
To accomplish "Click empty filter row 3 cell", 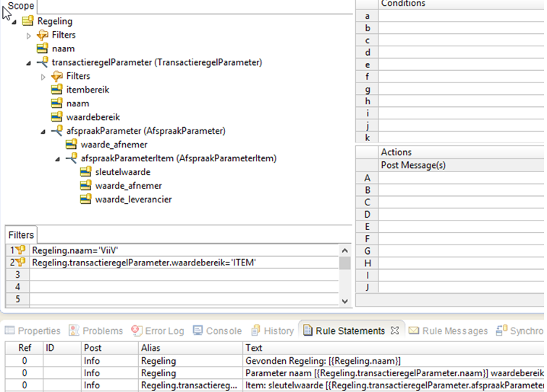I will point(185,275).
